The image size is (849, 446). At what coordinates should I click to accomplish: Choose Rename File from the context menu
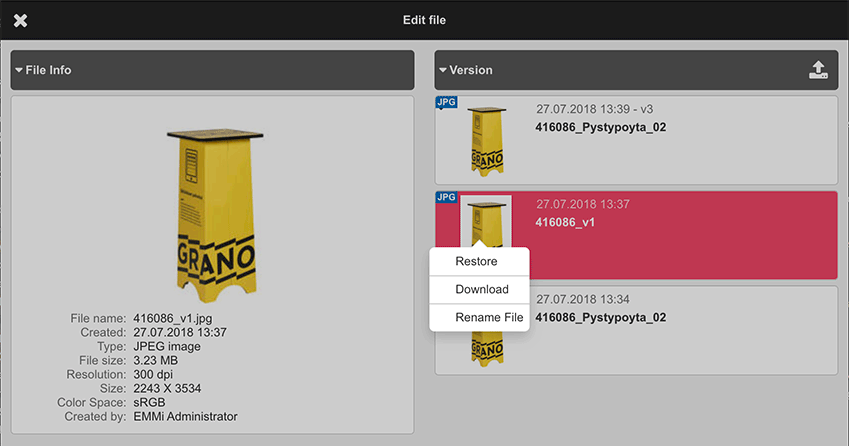(479, 317)
